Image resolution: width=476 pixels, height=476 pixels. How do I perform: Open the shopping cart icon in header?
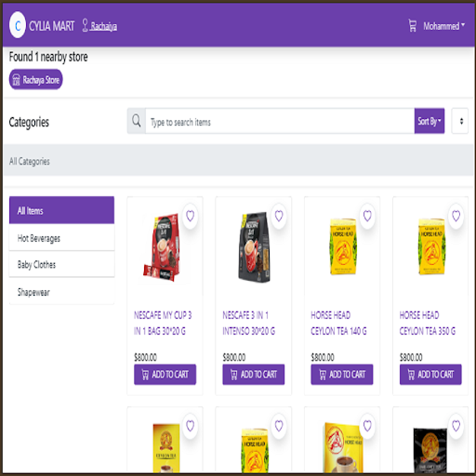tap(413, 26)
